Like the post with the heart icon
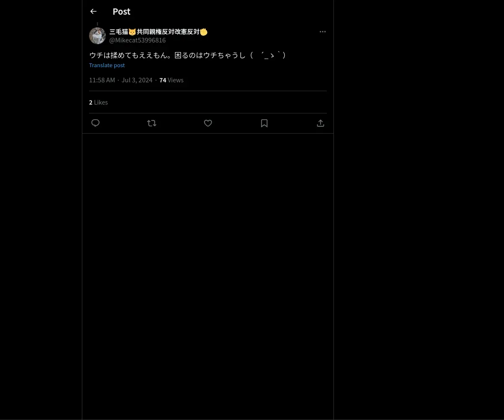 (x=208, y=123)
